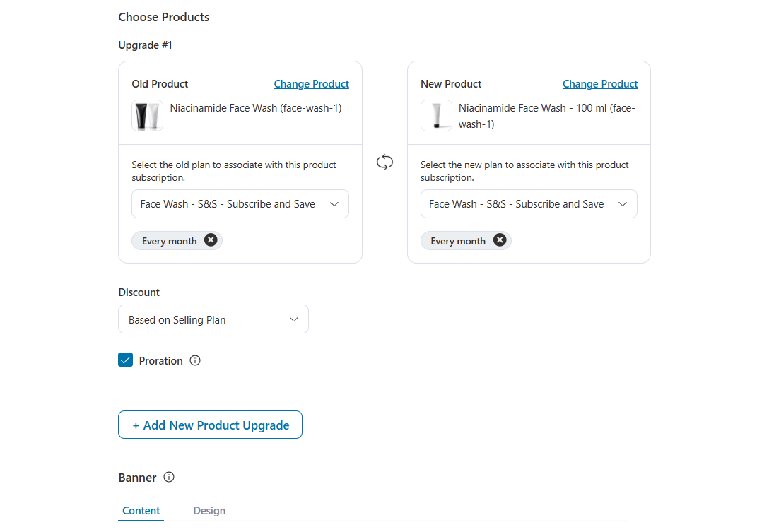This screenshot has height=532, width=769.
Task: Open the Proration info tooltip icon
Action: click(x=196, y=360)
